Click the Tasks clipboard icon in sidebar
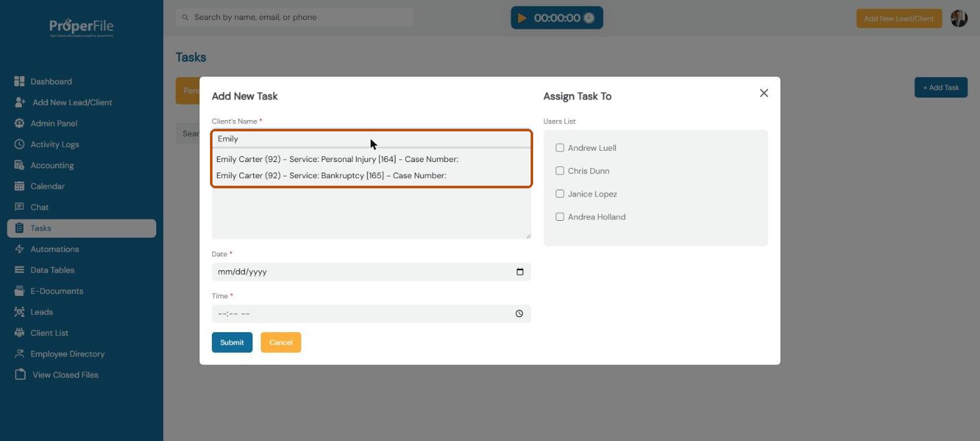980x441 pixels. [x=19, y=228]
